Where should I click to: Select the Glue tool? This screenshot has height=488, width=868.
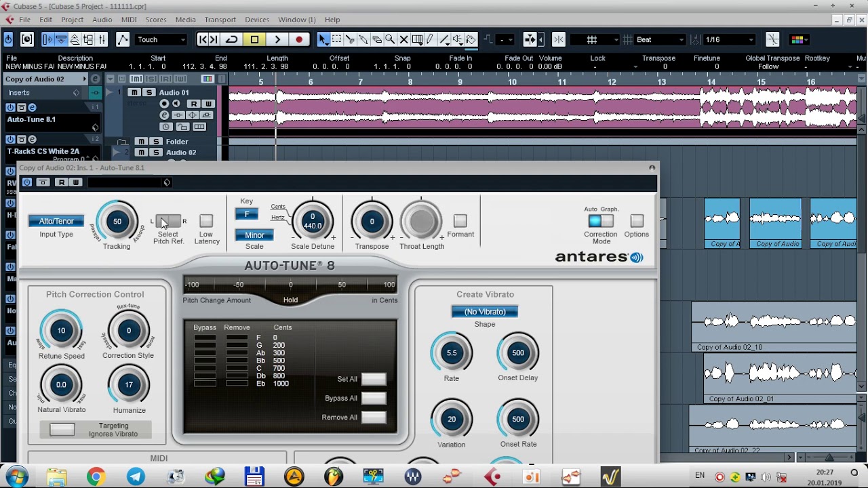pyautogui.click(x=363, y=39)
